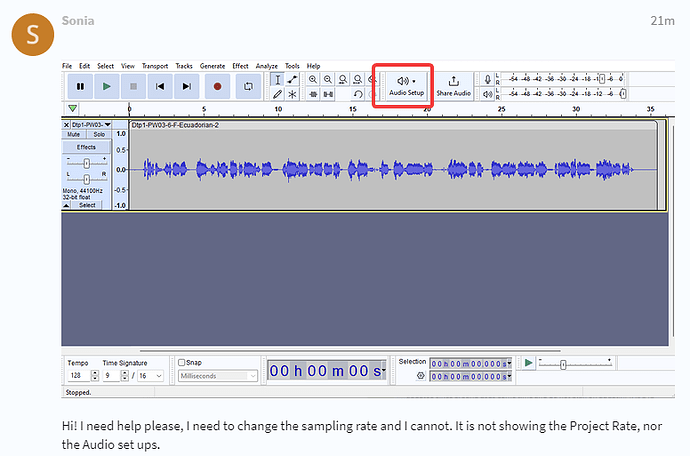Open the Analyze menu

pyautogui.click(x=266, y=66)
